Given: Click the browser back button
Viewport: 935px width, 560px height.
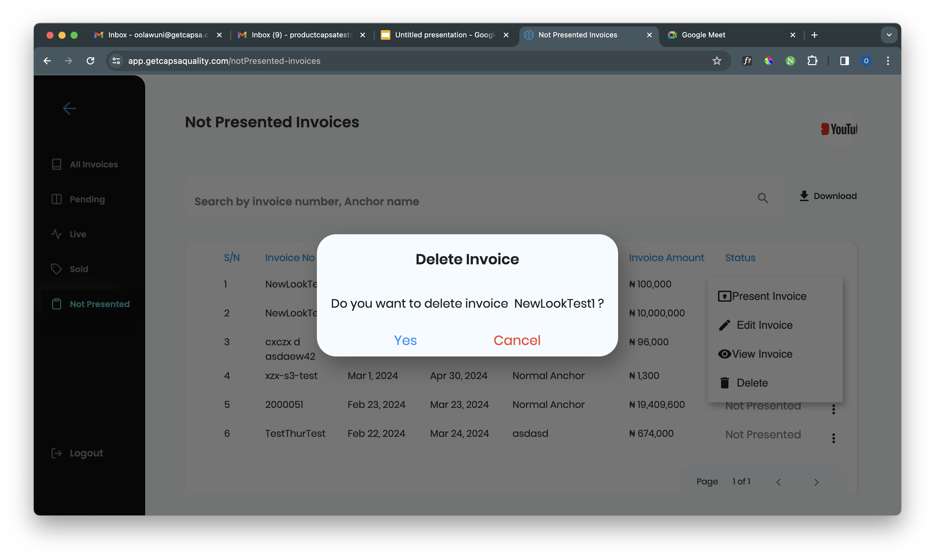Looking at the screenshot, I should click(47, 61).
